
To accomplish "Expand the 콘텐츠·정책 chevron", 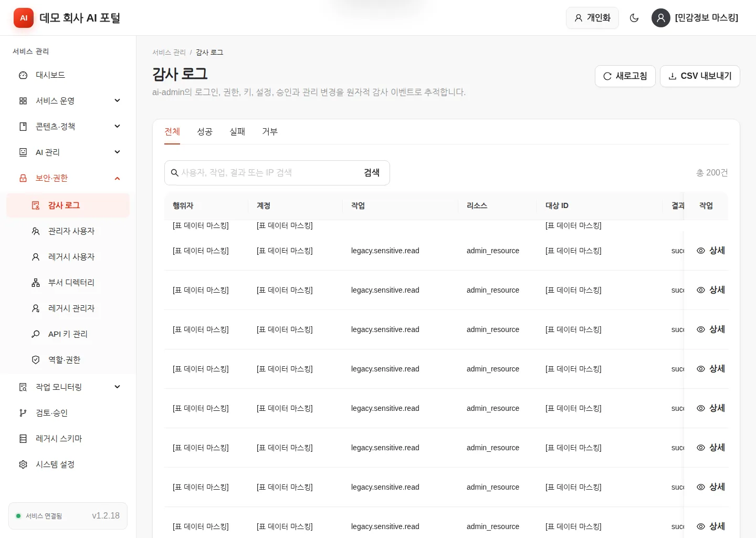I will click(x=118, y=126).
